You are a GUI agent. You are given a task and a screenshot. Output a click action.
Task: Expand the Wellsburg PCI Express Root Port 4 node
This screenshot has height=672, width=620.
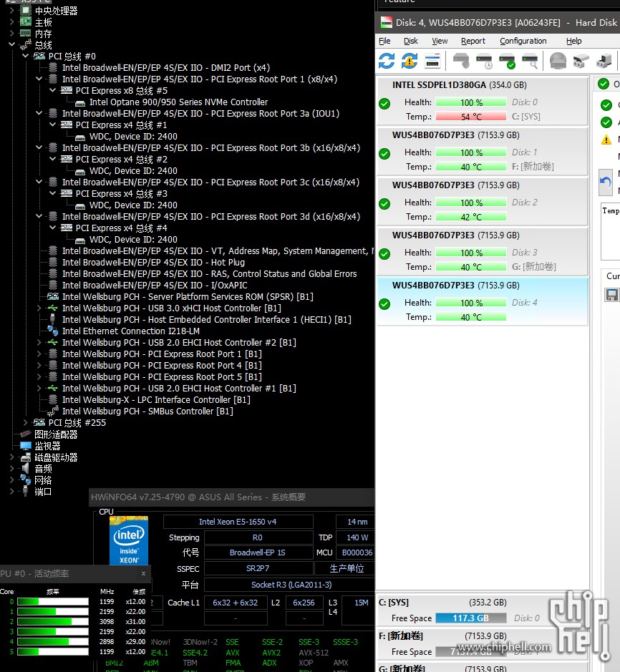coord(39,366)
